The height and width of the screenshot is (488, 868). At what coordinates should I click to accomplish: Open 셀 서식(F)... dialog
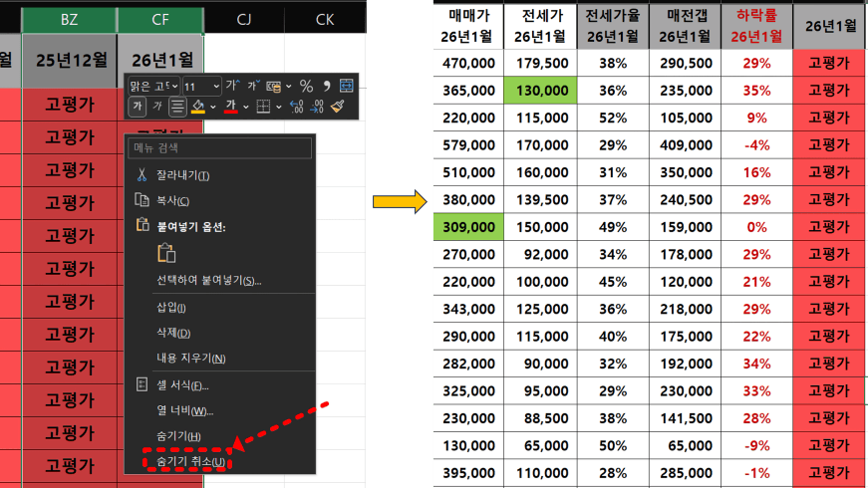pos(182,385)
